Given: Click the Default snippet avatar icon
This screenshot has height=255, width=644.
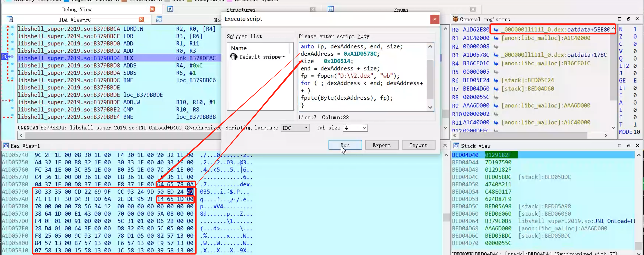Looking at the screenshot, I should (x=234, y=57).
